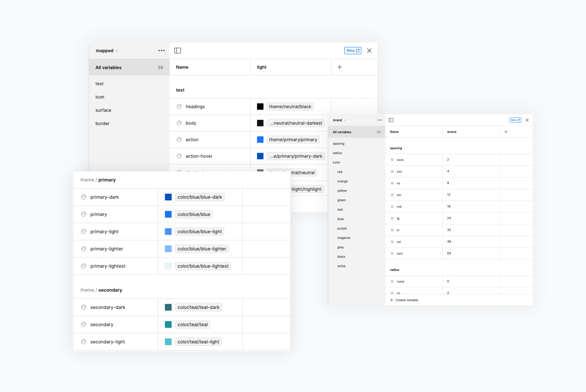Toggle the sidebar panel icon in the mapped window

click(x=178, y=50)
